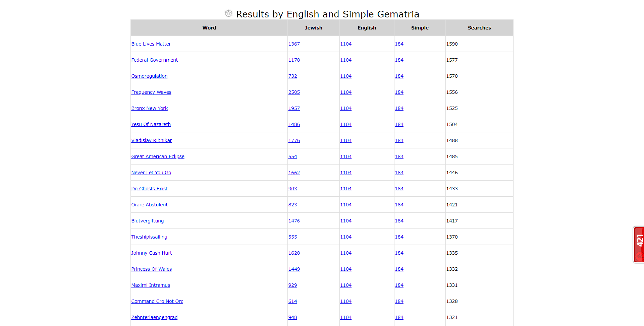Open the Vladislav Ribnikar entry
Screen dimensions: 644x326
click(151, 140)
